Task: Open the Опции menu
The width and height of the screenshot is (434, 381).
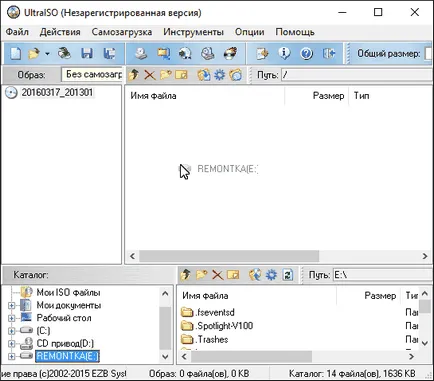Action: coord(249,32)
